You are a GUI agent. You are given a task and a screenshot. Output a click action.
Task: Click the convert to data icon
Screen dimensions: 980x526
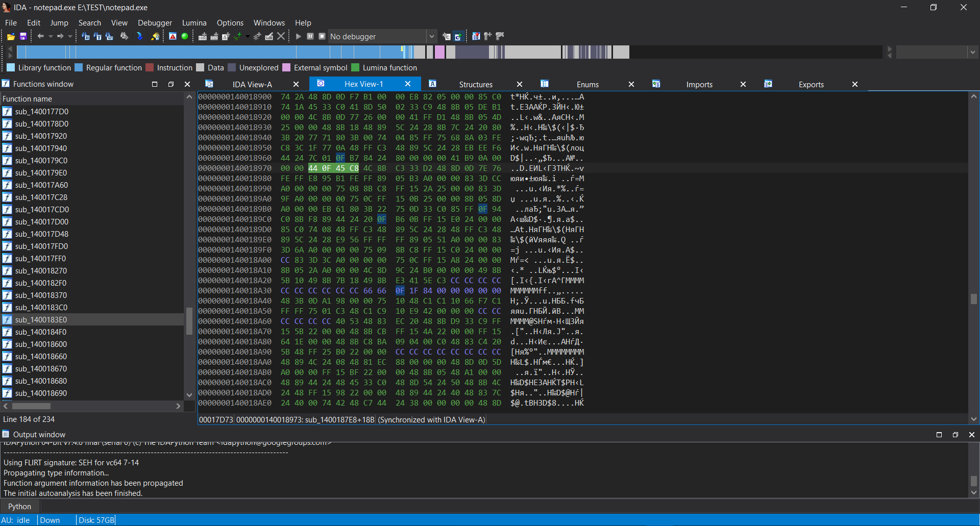coord(214,36)
